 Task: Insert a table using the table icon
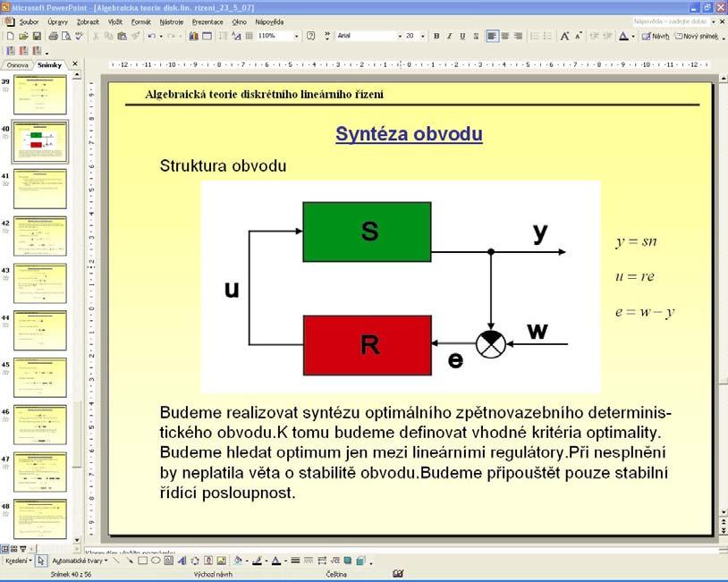click(207, 36)
